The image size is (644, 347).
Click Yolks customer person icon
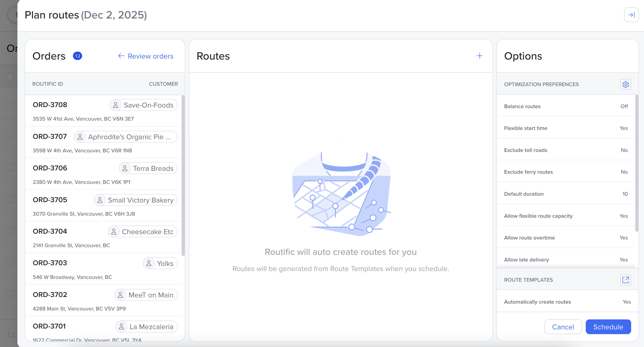(x=149, y=263)
